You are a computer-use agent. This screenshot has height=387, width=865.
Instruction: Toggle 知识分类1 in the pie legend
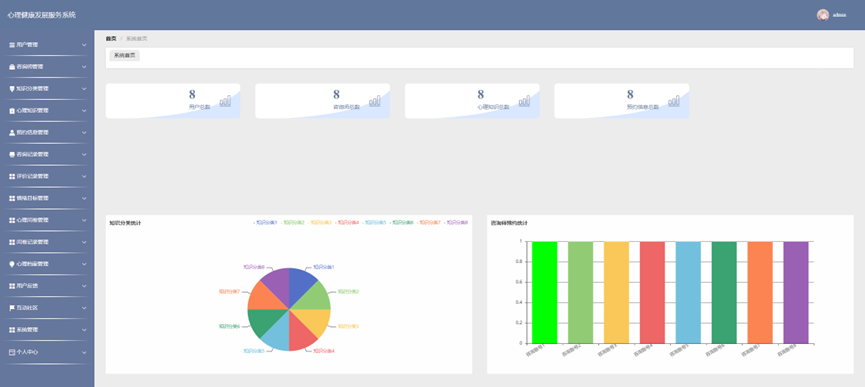click(265, 223)
